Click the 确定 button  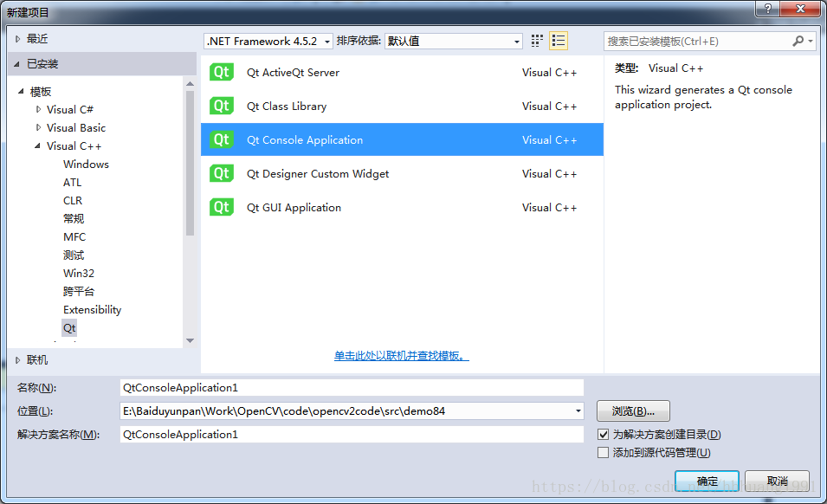coord(707,481)
